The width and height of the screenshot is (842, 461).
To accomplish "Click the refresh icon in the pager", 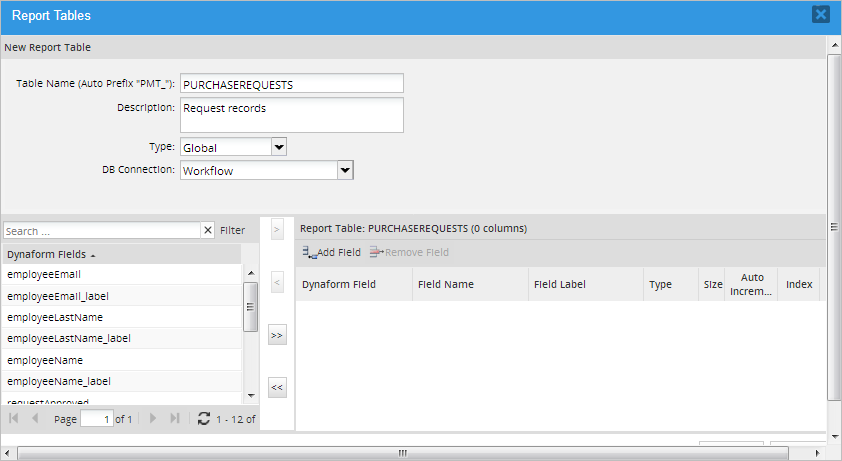I will tap(204, 419).
